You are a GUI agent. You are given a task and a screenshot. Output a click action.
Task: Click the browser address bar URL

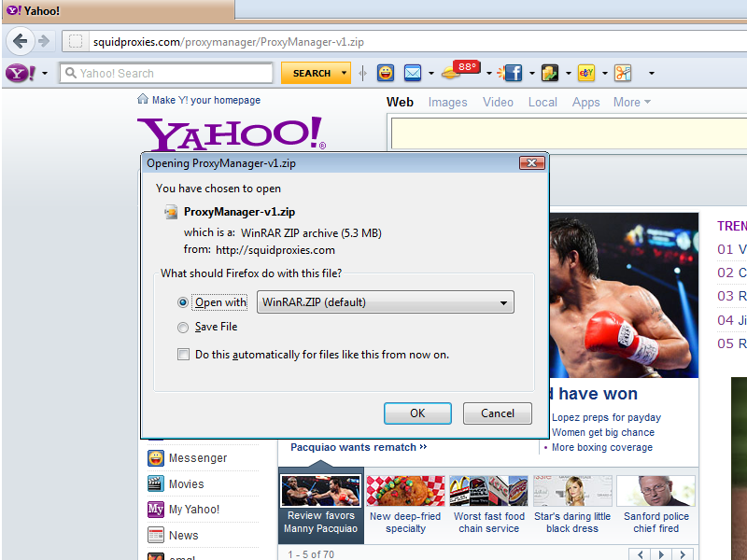tap(229, 42)
